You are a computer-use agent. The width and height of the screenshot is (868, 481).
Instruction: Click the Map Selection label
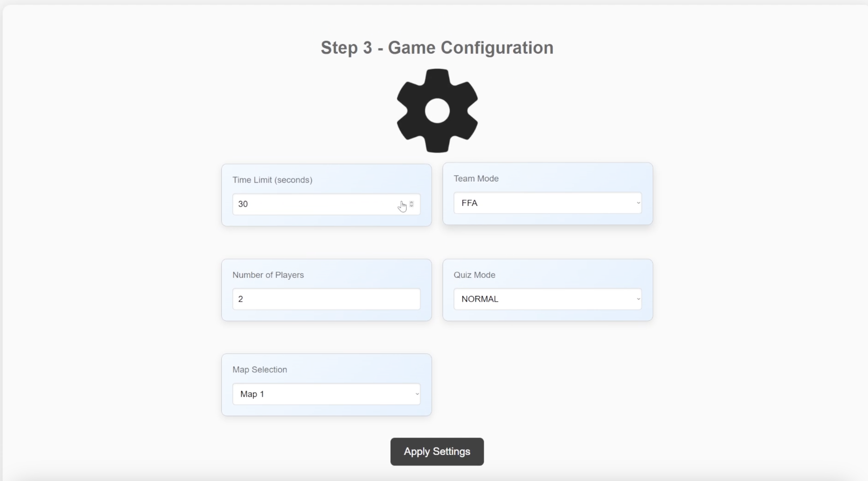click(260, 370)
